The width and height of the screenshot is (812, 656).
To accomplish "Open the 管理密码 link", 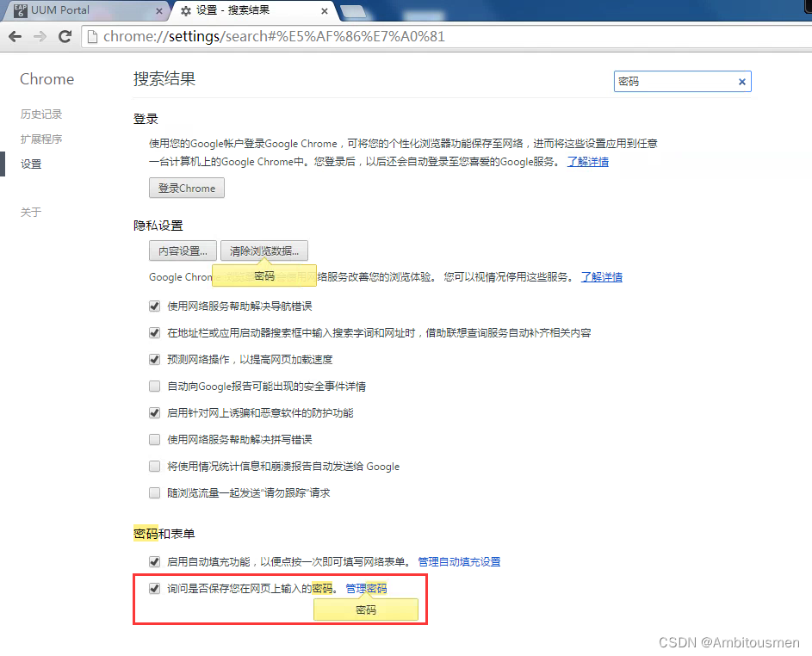I will click(x=366, y=589).
